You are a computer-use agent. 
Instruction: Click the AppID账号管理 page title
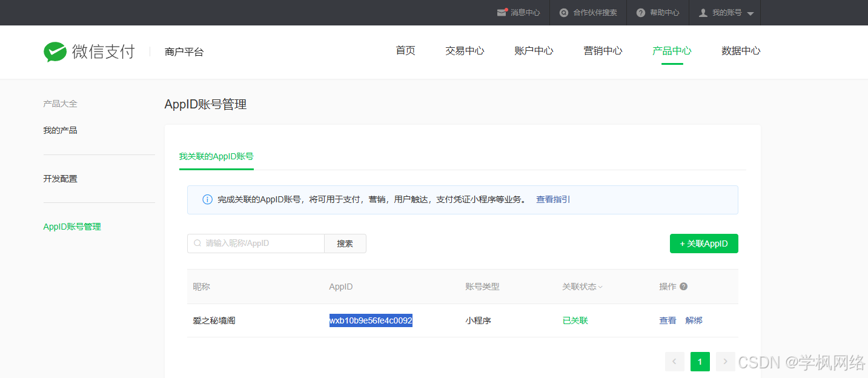205,104
